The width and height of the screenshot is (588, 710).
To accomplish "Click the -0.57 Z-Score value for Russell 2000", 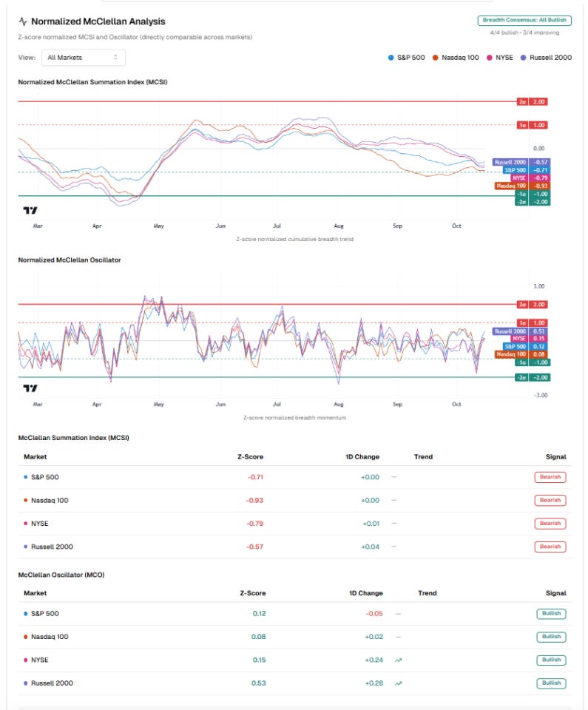I will [254, 547].
